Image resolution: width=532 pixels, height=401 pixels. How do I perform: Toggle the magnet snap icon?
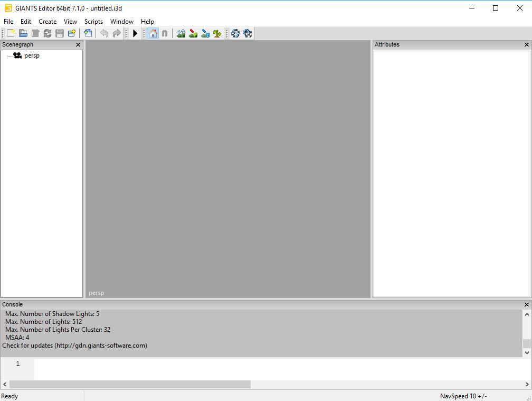click(165, 33)
